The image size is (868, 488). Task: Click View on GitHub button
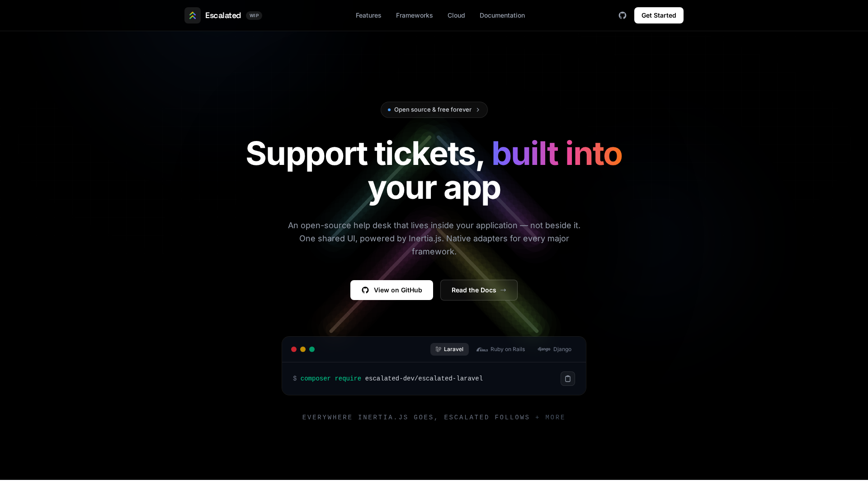pos(392,290)
